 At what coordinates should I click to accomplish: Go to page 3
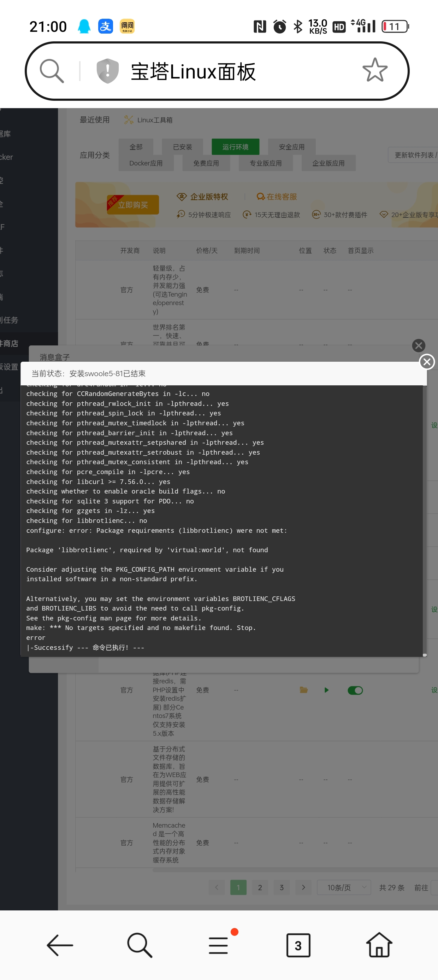coord(282,887)
